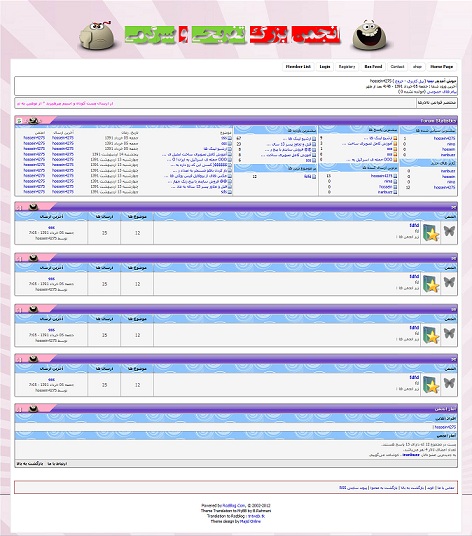Click the star book icon in the first forum category
Image resolution: width=472 pixels, height=536 pixels.
click(x=431, y=233)
